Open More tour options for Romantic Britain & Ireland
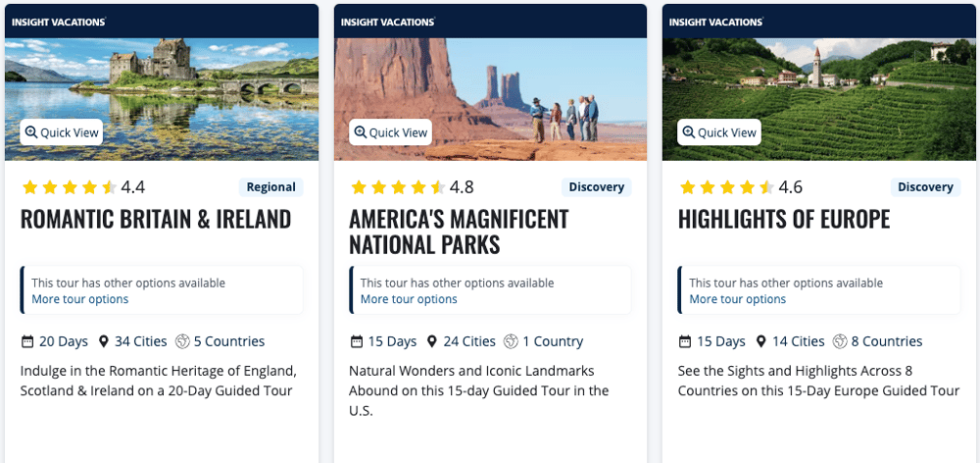Screen dimensions: 980x463 [79, 299]
